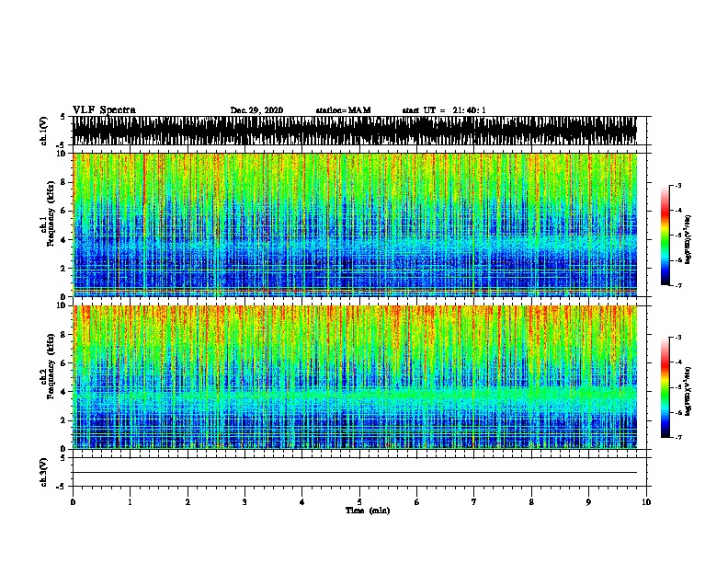Click the "-7" label on ch.1 color bar
The width and height of the screenshot is (728, 563).
[x=677, y=285]
